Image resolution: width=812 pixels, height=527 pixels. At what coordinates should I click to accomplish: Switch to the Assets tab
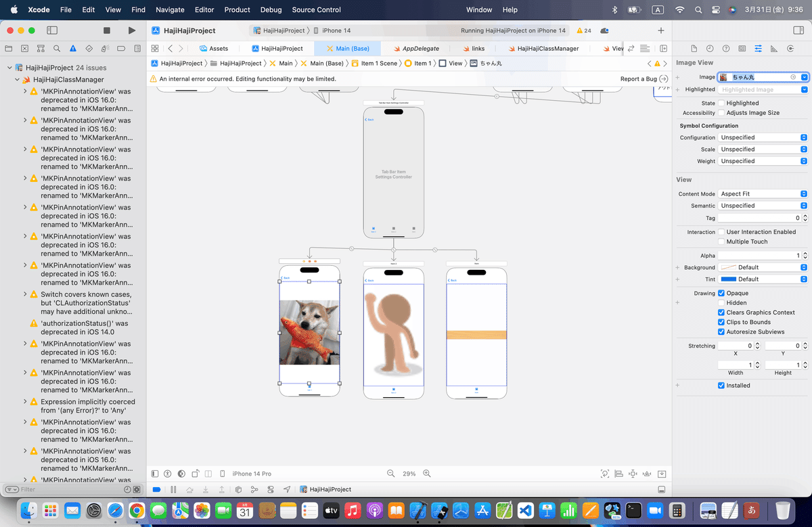click(213, 49)
